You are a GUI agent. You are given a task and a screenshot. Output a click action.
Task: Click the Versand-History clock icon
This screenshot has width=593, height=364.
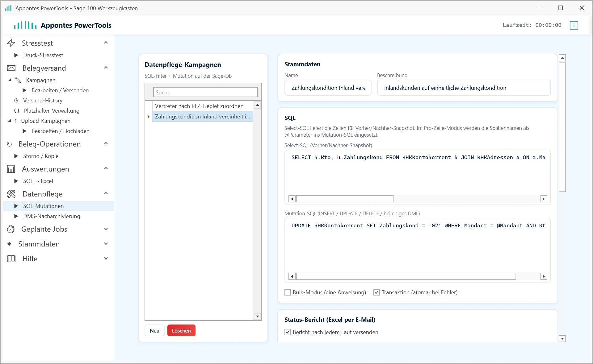click(x=16, y=101)
